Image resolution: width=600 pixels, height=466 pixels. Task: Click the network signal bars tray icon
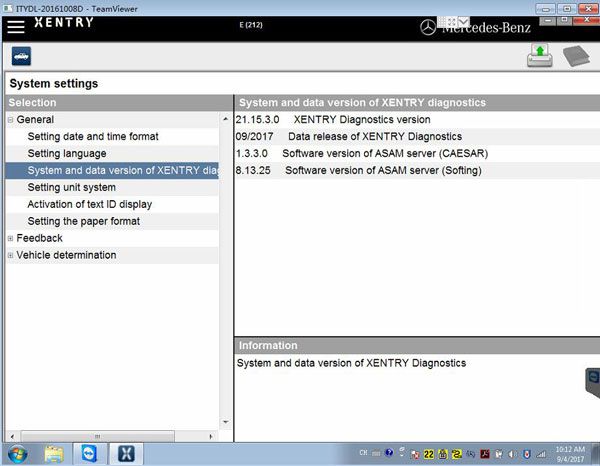(x=541, y=454)
